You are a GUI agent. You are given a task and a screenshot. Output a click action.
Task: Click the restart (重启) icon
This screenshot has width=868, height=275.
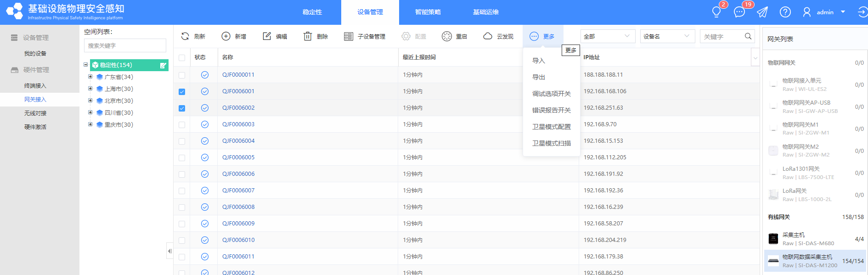click(x=447, y=36)
